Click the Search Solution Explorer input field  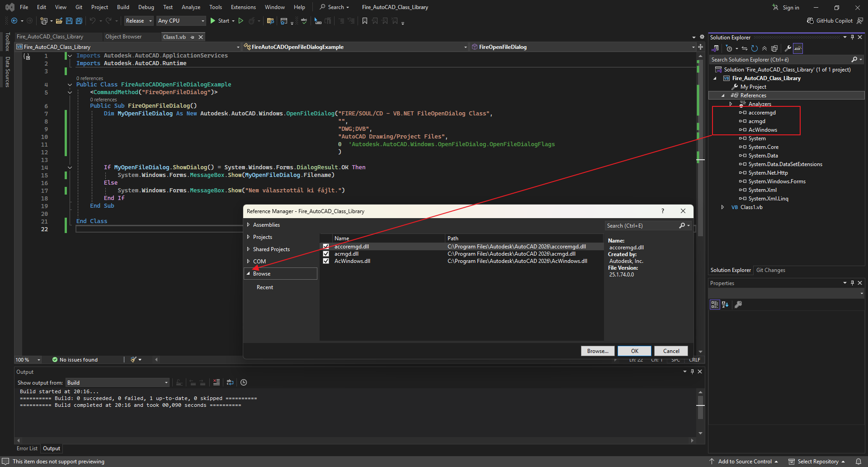(781, 60)
